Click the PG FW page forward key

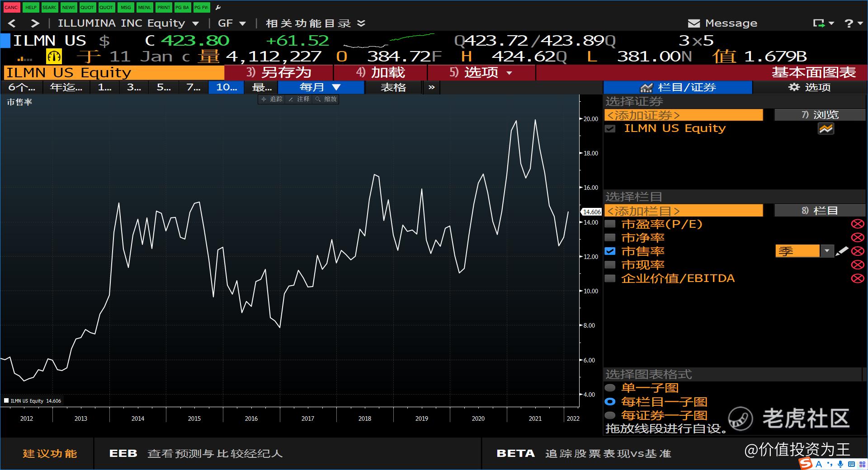201,7
